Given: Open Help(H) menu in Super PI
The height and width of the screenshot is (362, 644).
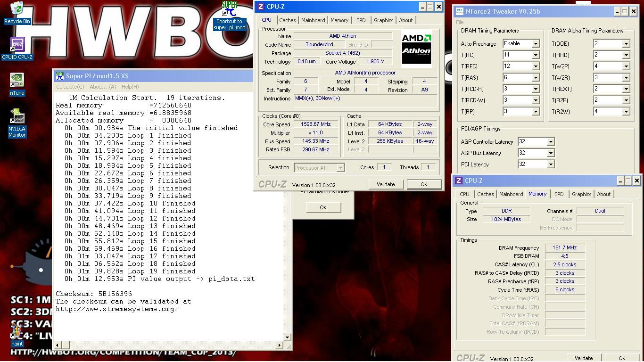Looking at the screenshot, I should coord(130,87).
